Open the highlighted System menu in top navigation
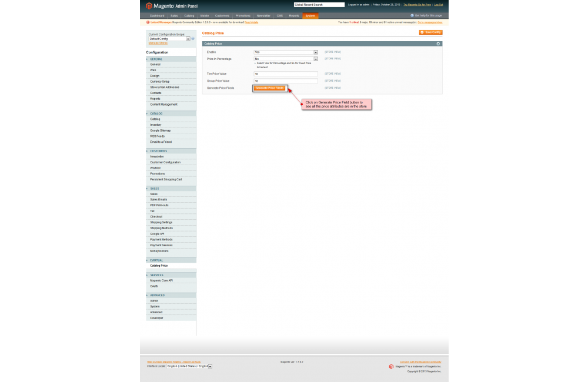Viewport: 588px width, 382px height. [310, 16]
